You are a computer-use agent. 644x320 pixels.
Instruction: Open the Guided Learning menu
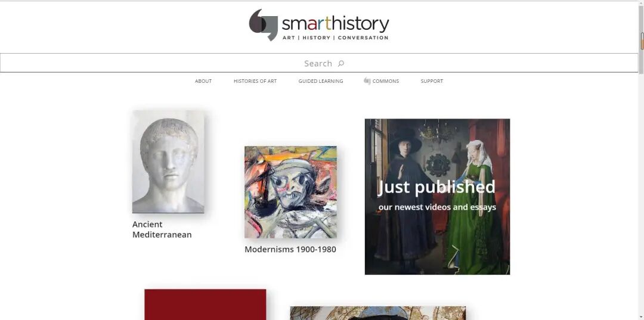click(321, 81)
